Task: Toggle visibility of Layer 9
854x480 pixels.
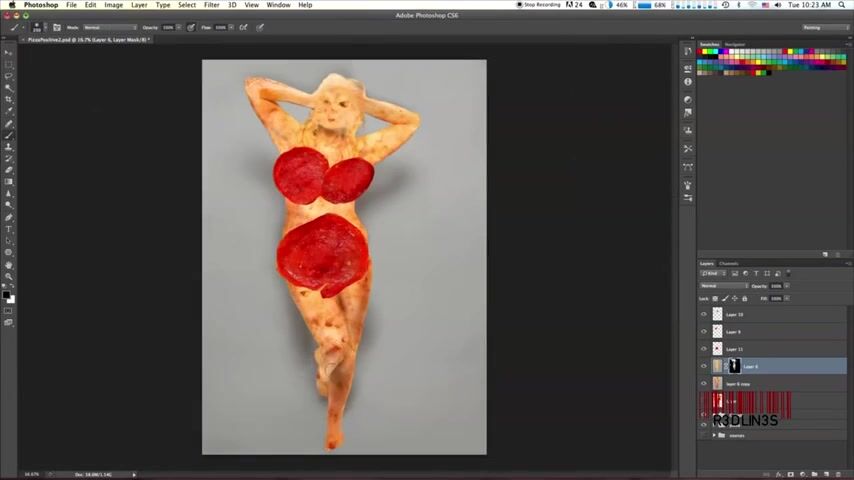Action: tap(704, 332)
